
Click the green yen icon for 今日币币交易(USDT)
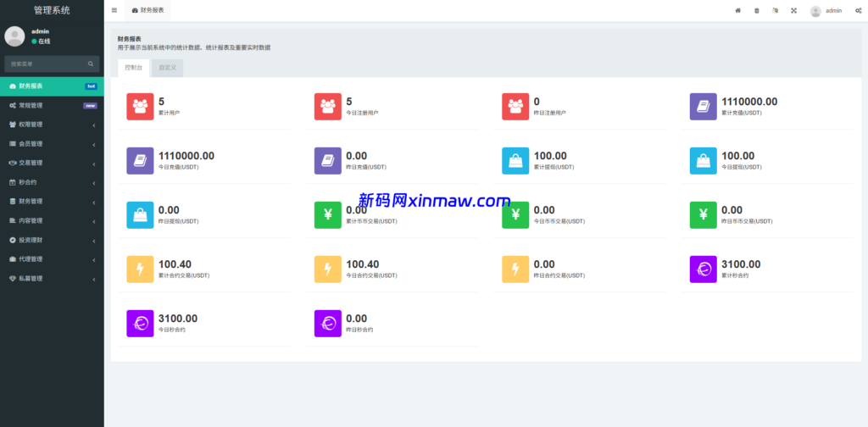click(x=515, y=214)
